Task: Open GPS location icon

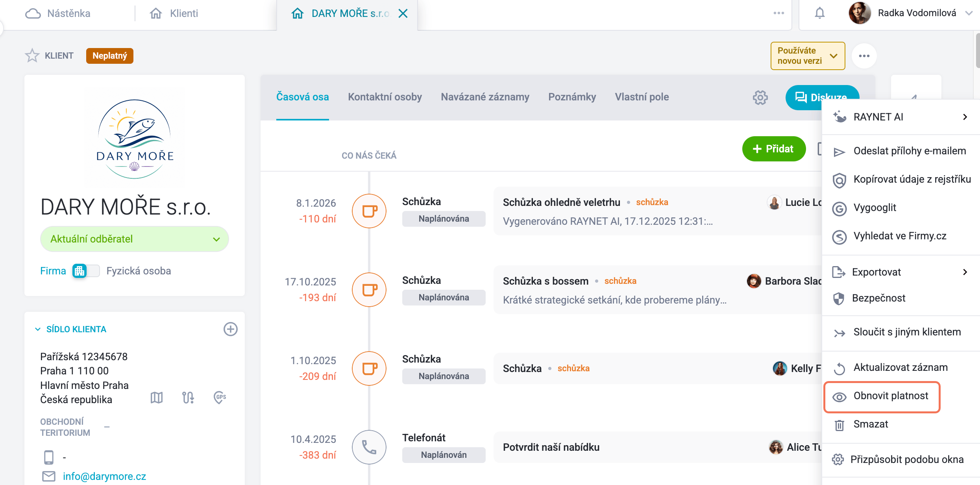Action: [x=220, y=398]
